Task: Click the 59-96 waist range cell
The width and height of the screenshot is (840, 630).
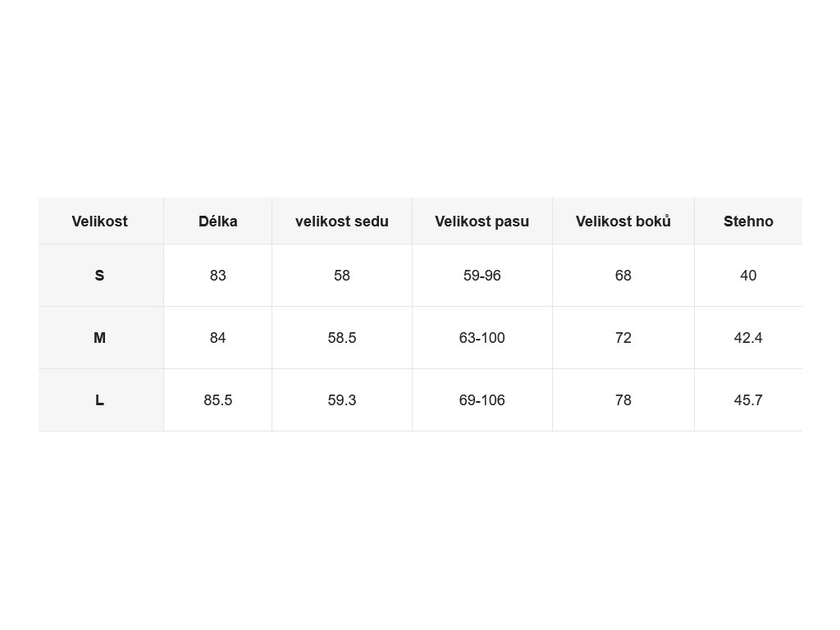Action: (482, 276)
